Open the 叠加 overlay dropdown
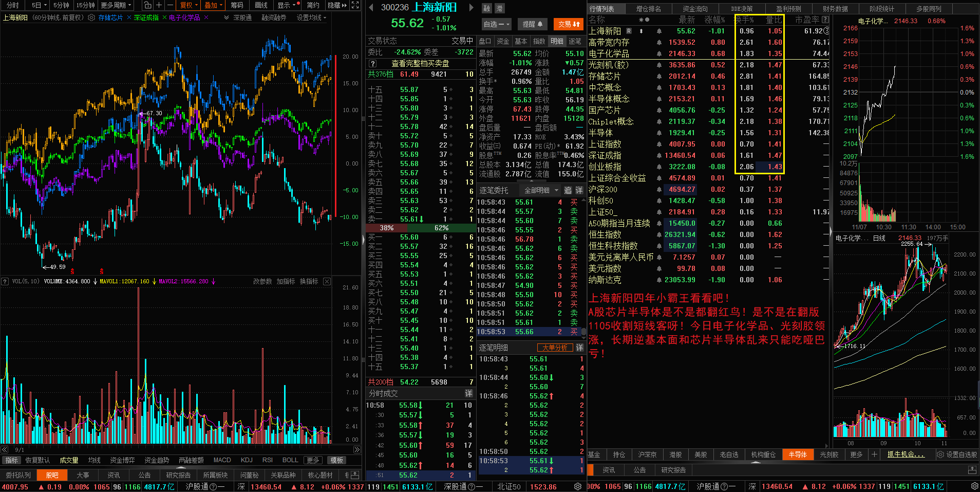The height and width of the screenshot is (492, 980). (x=213, y=5)
